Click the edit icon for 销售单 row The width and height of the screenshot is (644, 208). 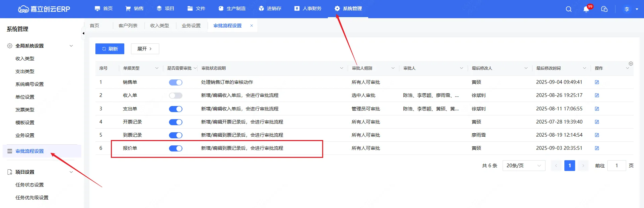pyautogui.click(x=597, y=82)
